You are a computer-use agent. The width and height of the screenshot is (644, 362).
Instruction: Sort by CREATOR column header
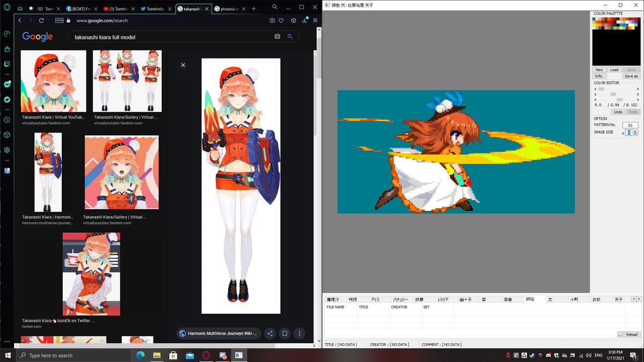tap(405, 307)
